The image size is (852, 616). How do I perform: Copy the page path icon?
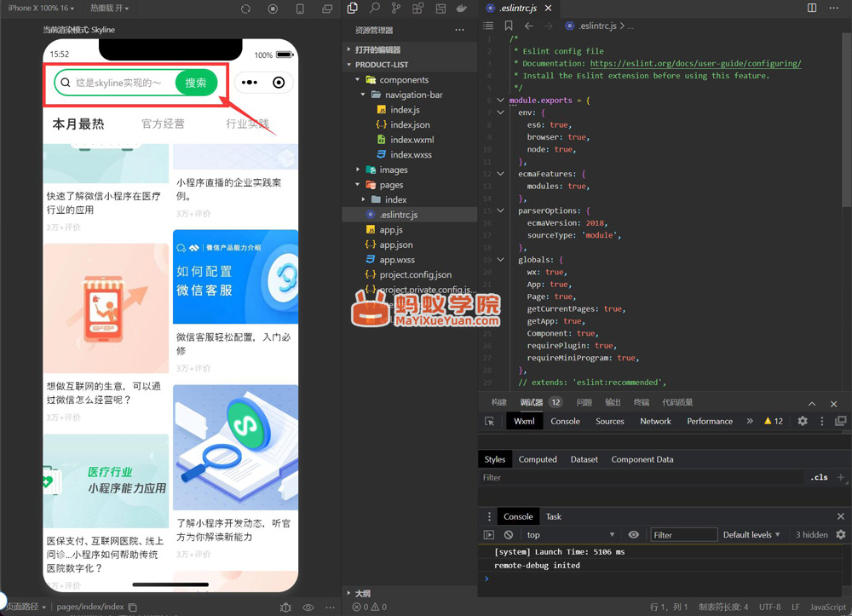tap(133, 607)
